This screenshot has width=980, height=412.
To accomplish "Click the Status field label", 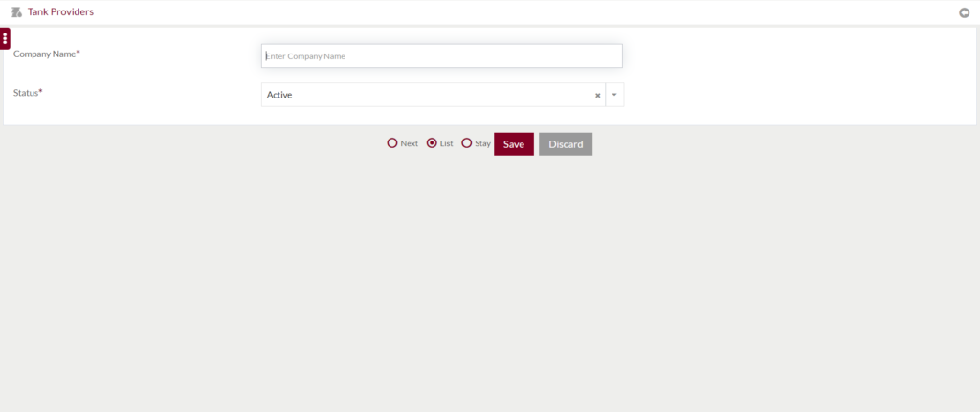I will [28, 93].
